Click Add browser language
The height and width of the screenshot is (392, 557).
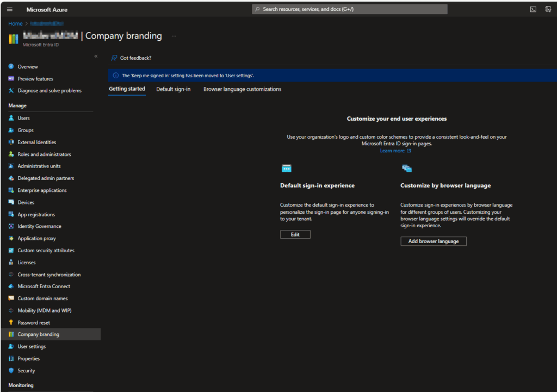(433, 241)
